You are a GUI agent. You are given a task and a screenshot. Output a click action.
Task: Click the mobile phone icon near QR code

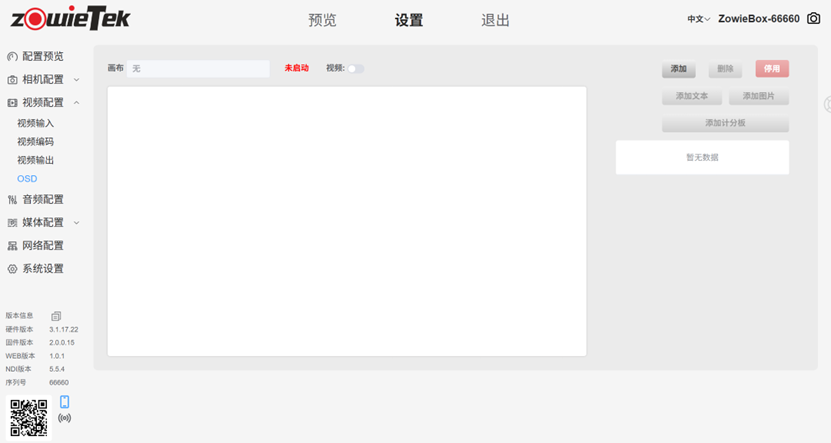click(x=64, y=402)
